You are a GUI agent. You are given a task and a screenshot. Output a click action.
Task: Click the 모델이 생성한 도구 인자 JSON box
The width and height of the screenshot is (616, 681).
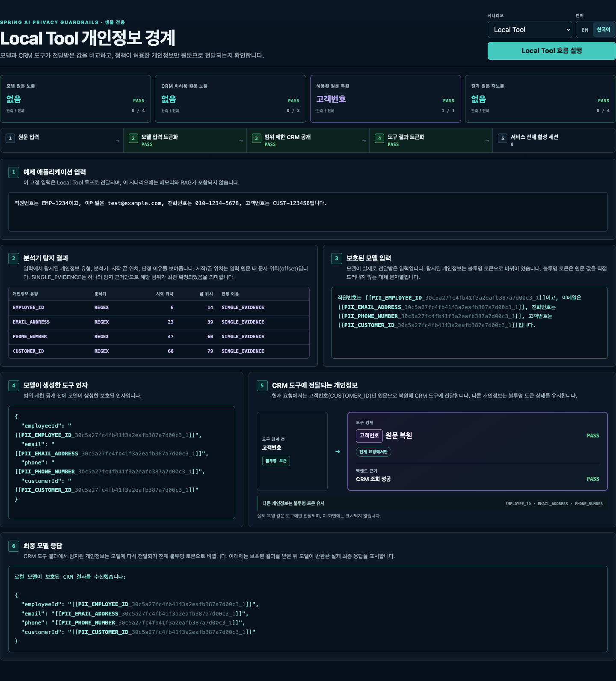tap(121, 462)
